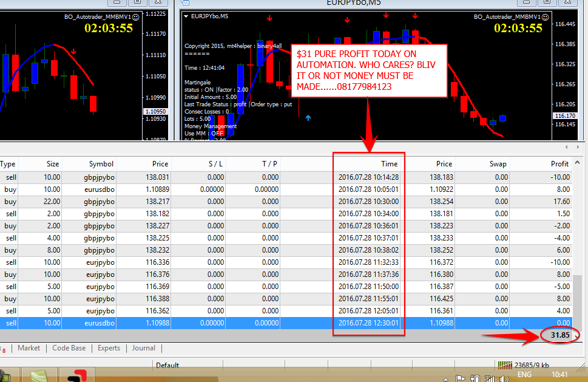Screen dimensions: 588x382
Task: Select the trade at 2016.07.28 10:37:01
Action: 285,238
